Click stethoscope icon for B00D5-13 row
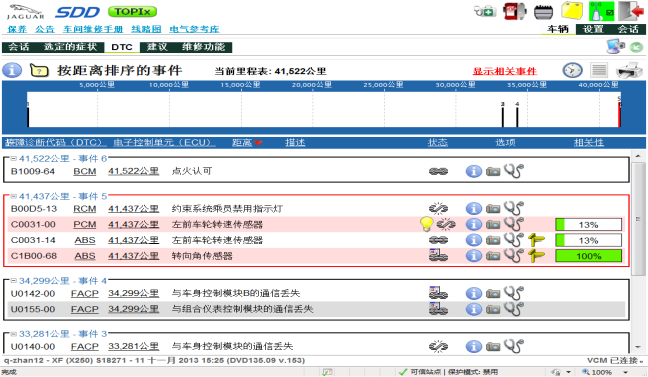 [x=514, y=208]
